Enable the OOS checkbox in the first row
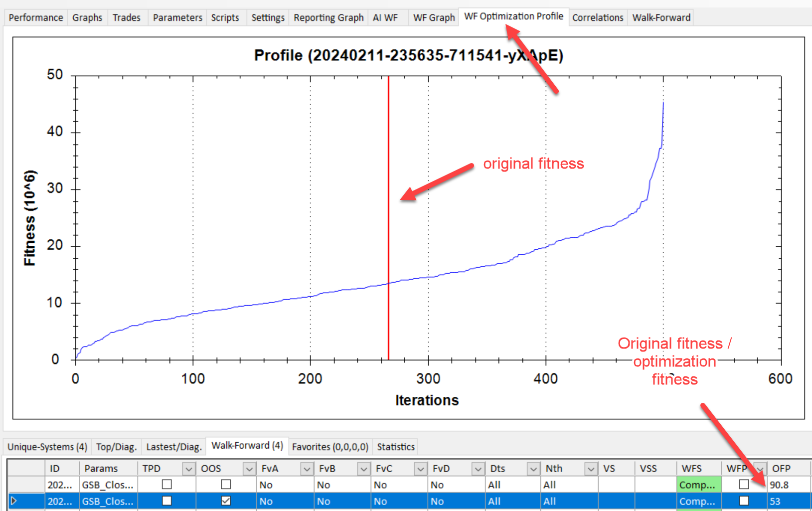Screen dimensions: 812x511 click(226, 484)
